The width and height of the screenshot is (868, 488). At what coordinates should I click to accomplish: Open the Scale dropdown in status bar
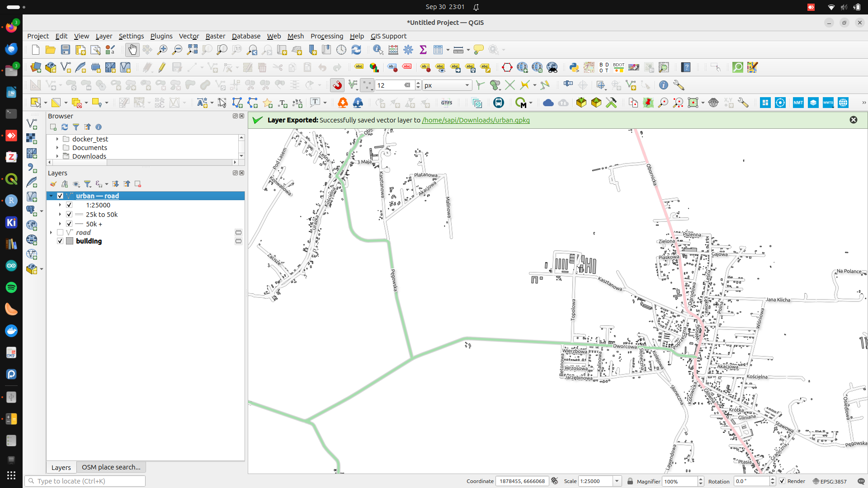(617, 481)
